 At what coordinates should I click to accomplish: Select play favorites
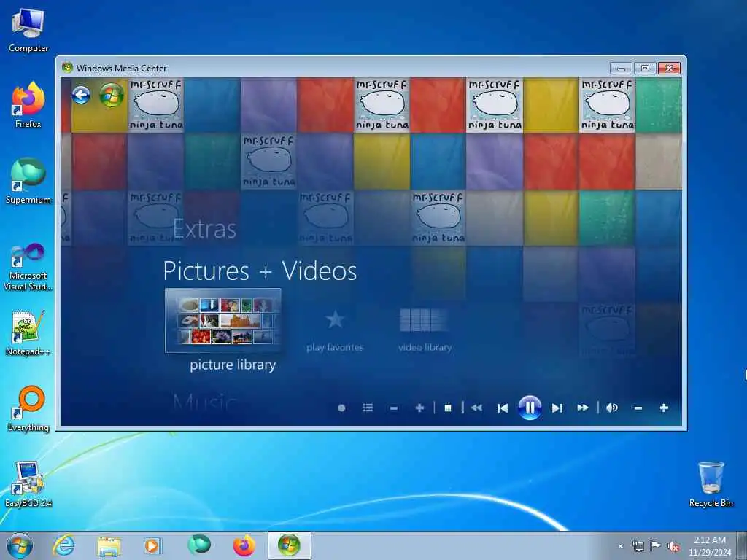coord(335,332)
